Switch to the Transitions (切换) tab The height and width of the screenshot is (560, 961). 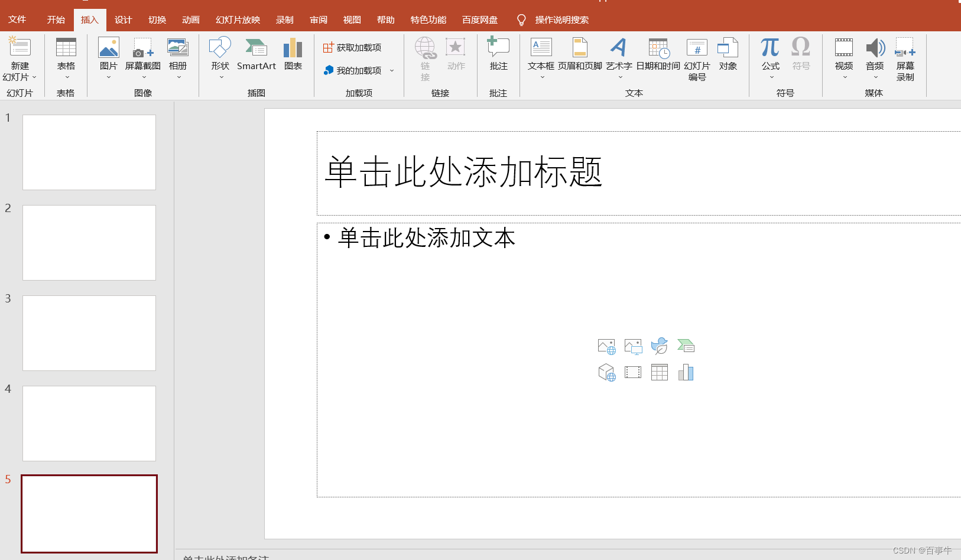pyautogui.click(x=157, y=19)
